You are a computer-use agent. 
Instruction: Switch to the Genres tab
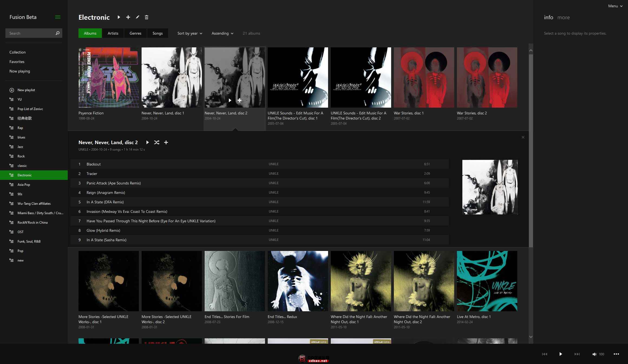(135, 33)
